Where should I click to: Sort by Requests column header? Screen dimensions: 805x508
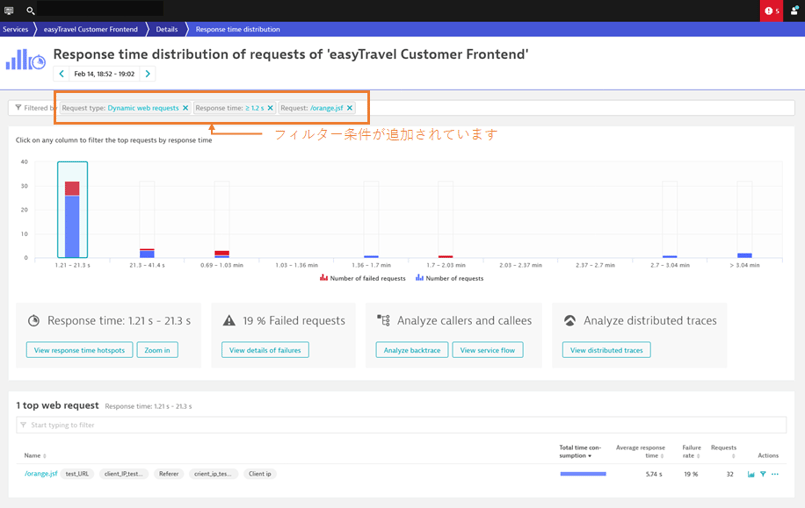[723, 451]
